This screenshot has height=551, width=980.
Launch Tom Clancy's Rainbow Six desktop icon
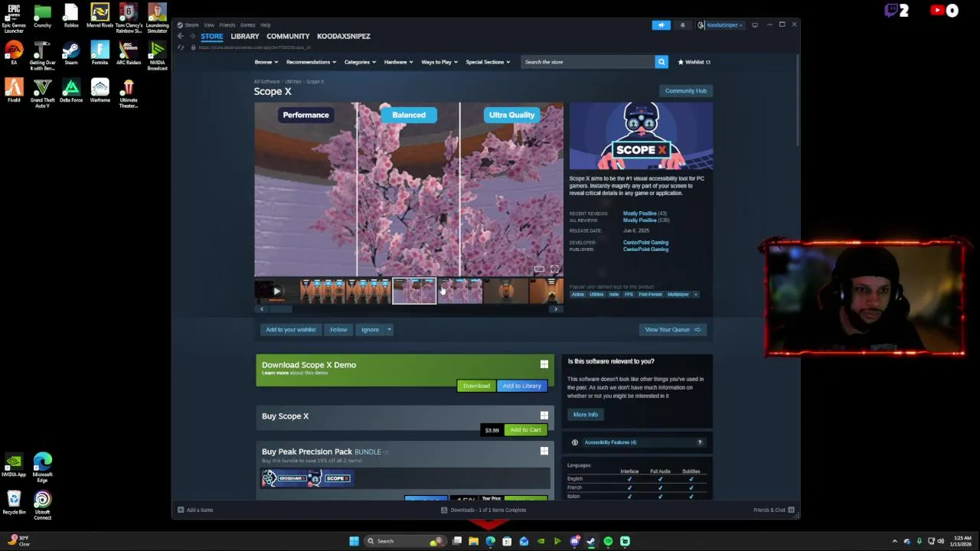coord(129,18)
